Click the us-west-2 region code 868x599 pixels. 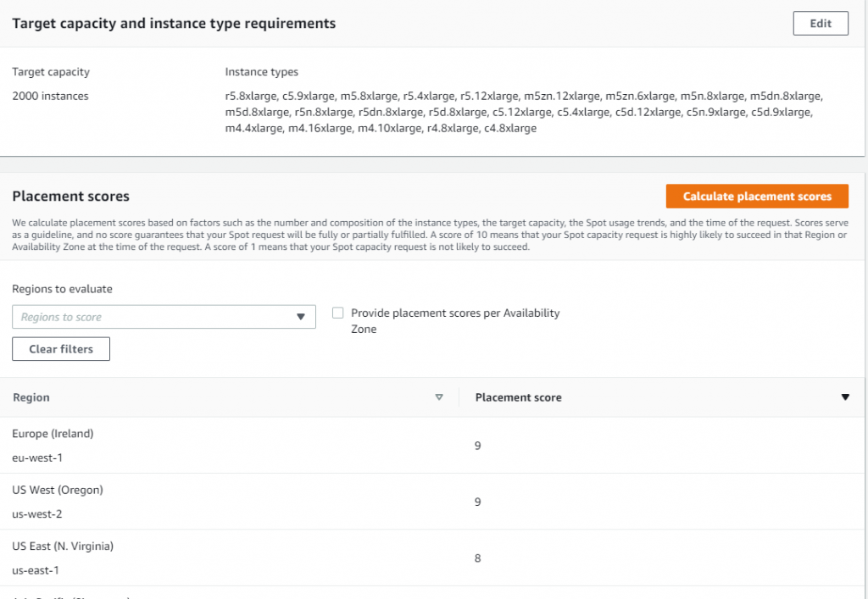click(x=36, y=513)
